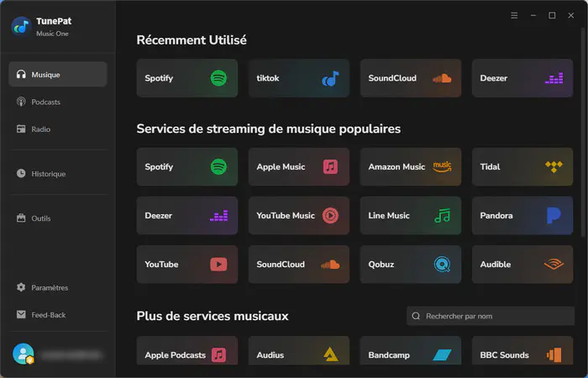Click the Deezer equalizer icon in popular services
Image resolution: width=588 pixels, height=378 pixels.
click(218, 216)
